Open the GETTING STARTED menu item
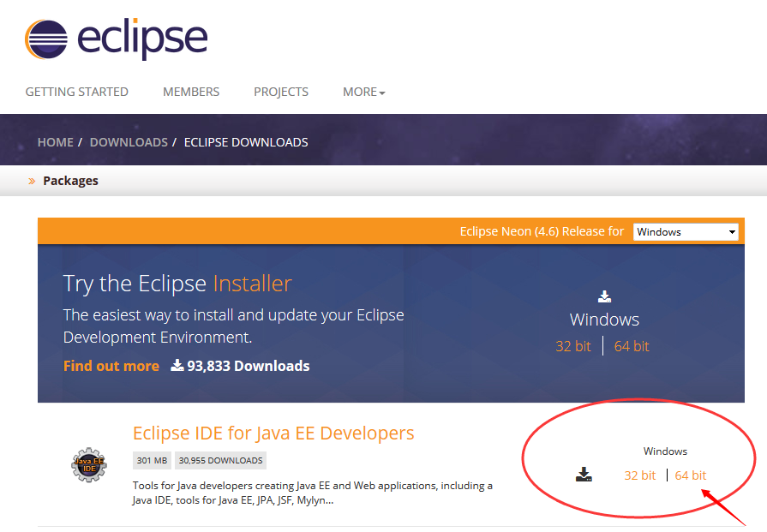Image resolution: width=767 pixels, height=532 pixels. 77,92
